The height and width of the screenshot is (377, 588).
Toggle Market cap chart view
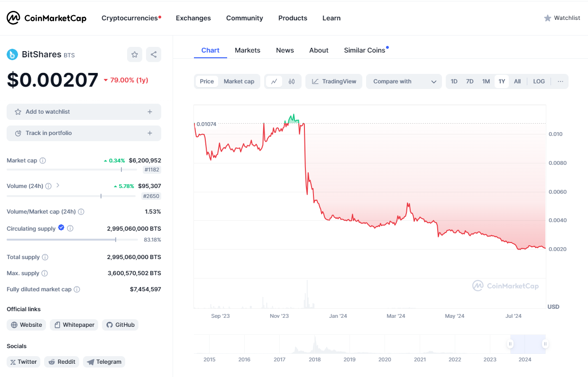coord(239,81)
